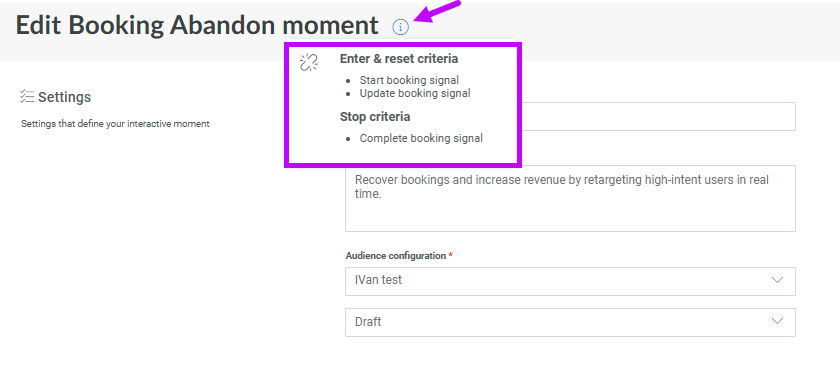The width and height of the screenshot is (840, 370).
Task: Open the Draft status dropdown
Action: pyautogui.click(x=570, y=322)
